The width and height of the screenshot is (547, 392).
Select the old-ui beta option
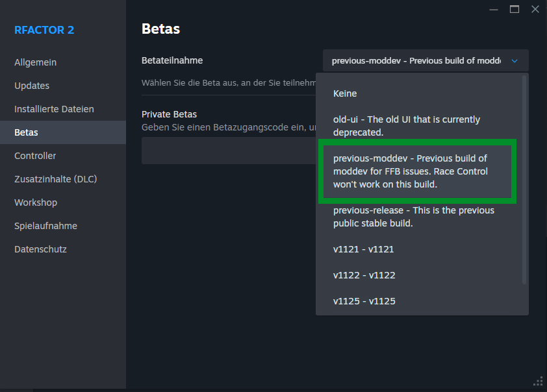click(406, 126)
